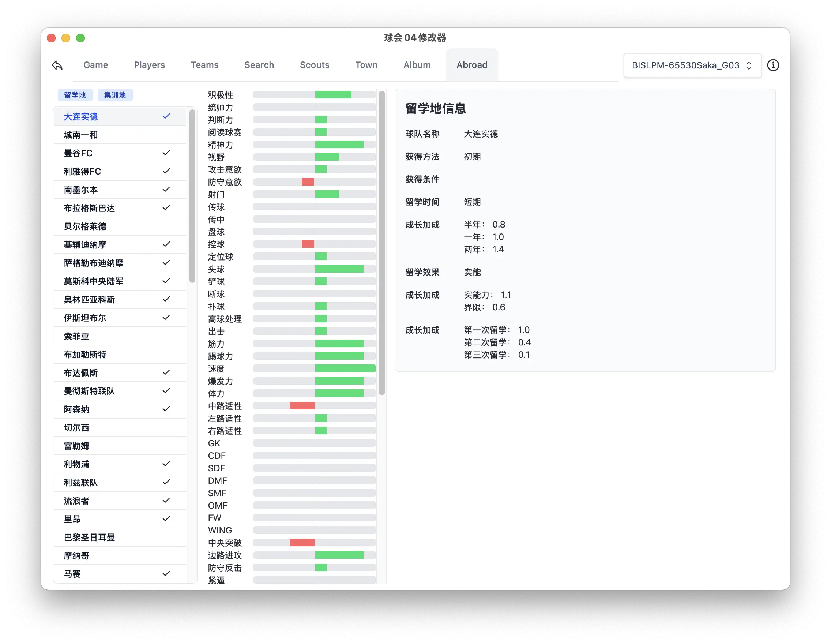Open the Scouts tab

pos(315,65)
